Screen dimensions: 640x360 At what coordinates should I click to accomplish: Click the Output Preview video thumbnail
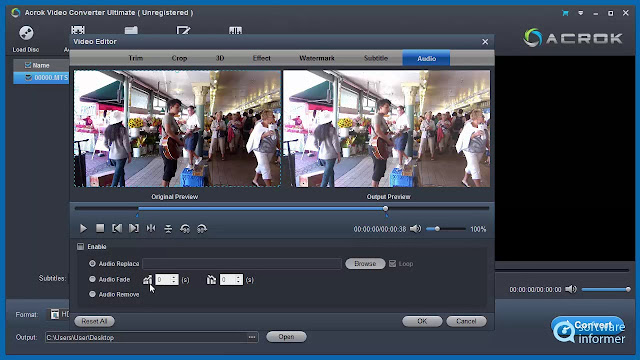(x=387, y=129)
